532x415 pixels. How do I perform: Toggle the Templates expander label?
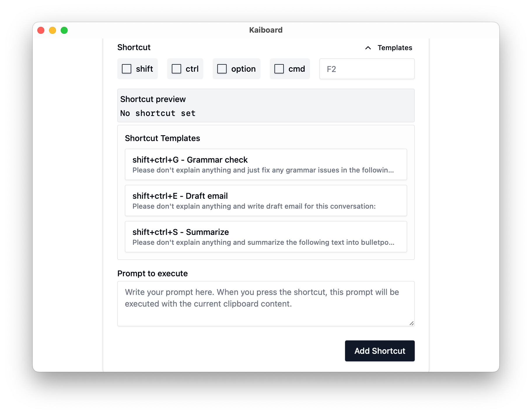(395, 48)
